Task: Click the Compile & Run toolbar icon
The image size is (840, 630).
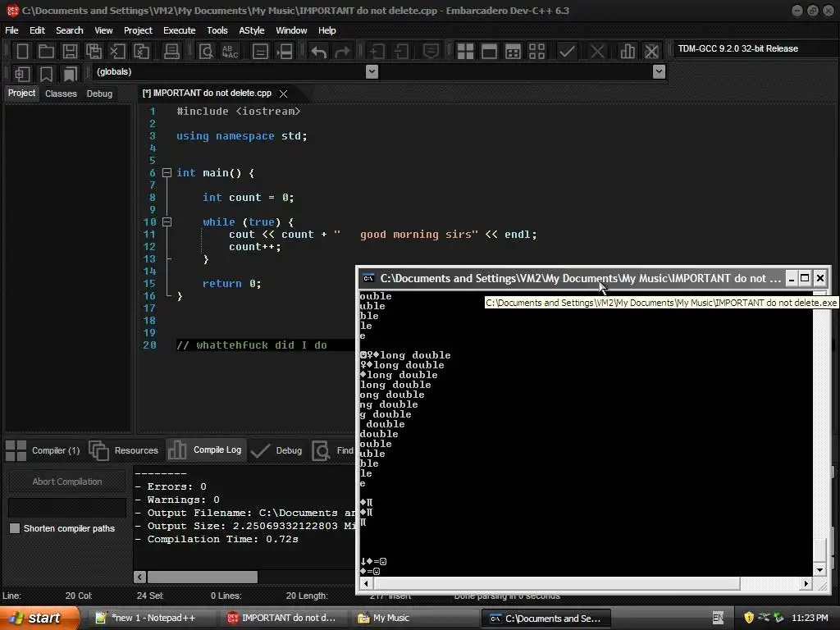Action: [x=513, y=52]
